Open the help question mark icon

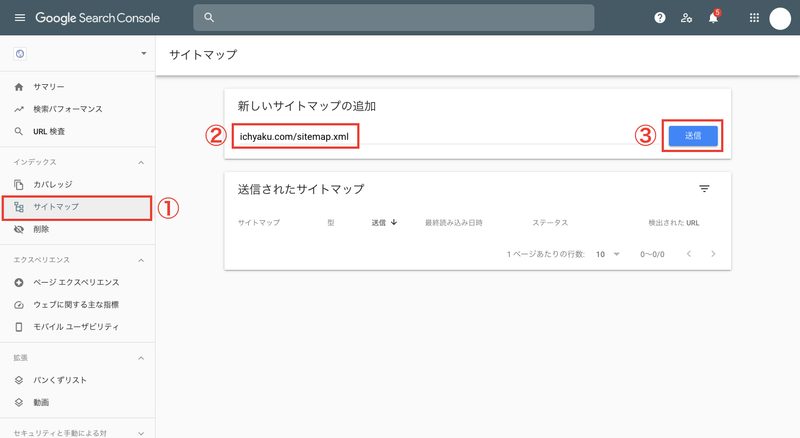coord(660,18)
